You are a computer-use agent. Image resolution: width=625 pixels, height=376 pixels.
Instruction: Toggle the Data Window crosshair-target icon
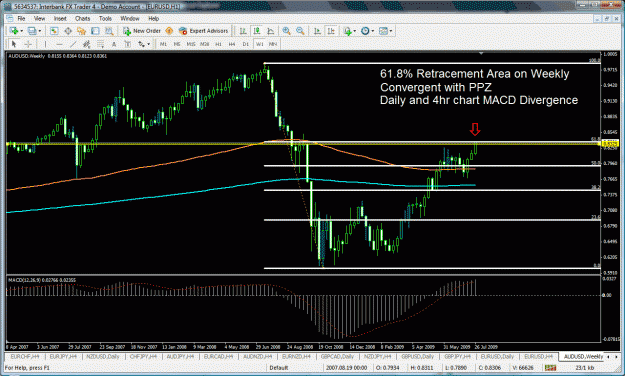pyautogui.click(x=68, y=31)
